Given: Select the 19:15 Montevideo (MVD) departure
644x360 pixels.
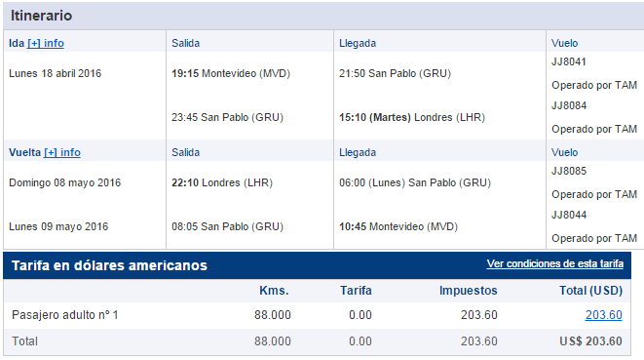Looking at the screenshot, I should pos(231,73).
